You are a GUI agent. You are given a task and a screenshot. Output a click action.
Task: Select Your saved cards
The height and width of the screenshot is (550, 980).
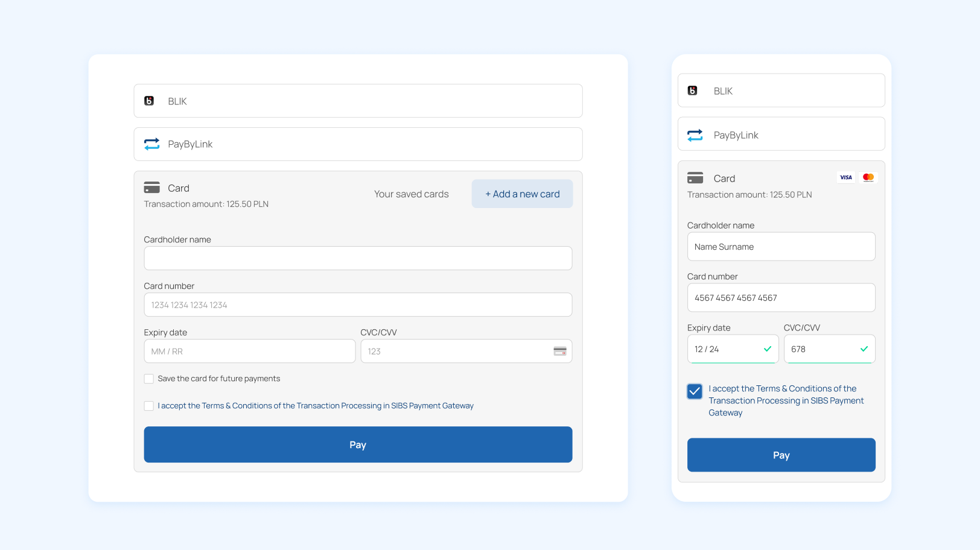pos(412,194)
